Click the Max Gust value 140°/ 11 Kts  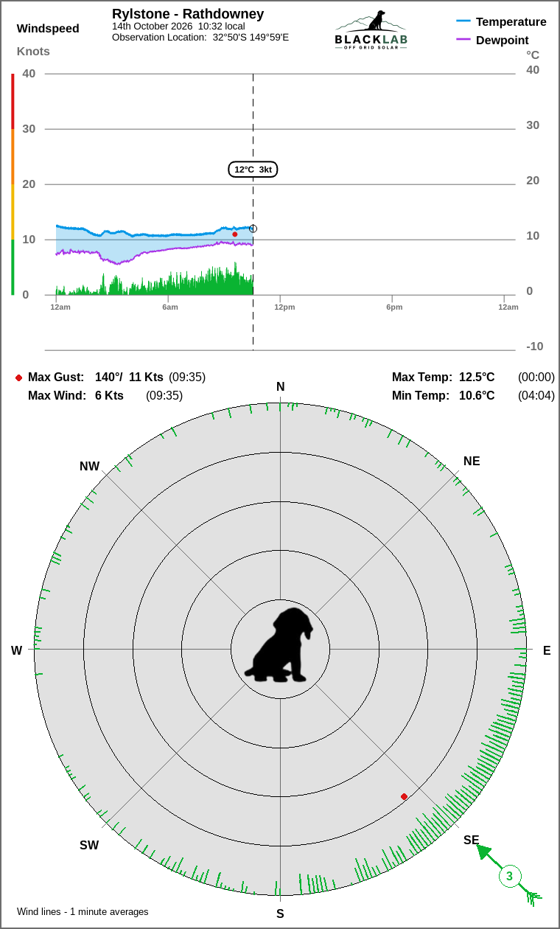pos(129,377)
